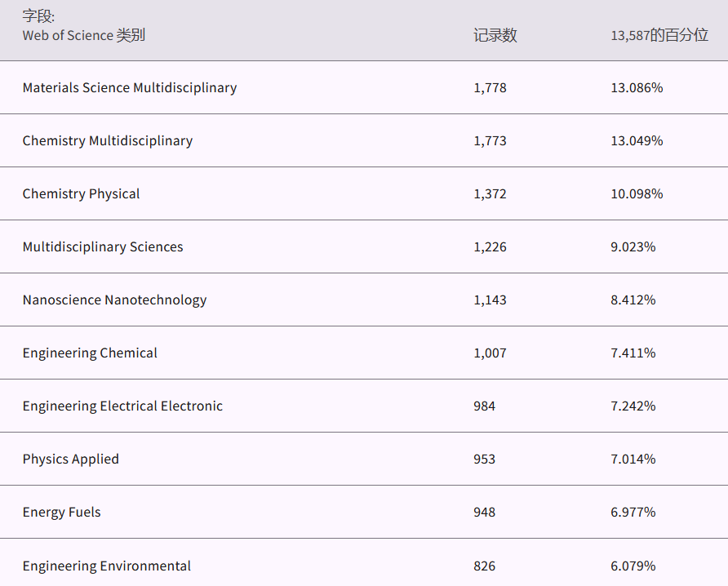Click the 记录数 column header

pyautogui.click(x=495, y=35)
